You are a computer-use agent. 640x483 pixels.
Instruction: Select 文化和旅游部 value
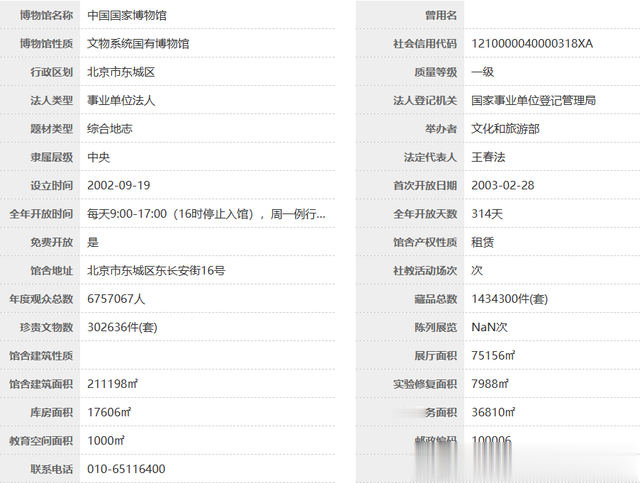point(505,129)
